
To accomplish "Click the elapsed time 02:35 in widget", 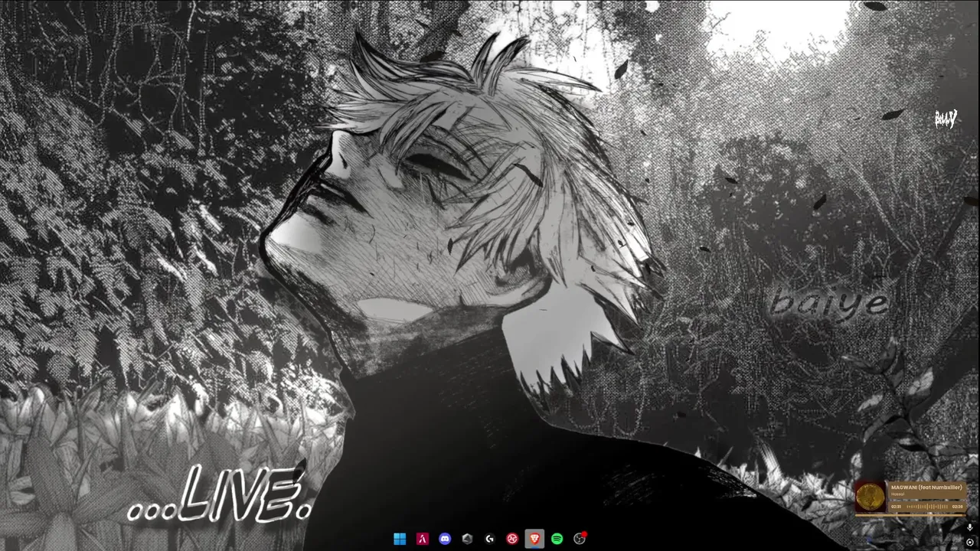I will [896, 507].
